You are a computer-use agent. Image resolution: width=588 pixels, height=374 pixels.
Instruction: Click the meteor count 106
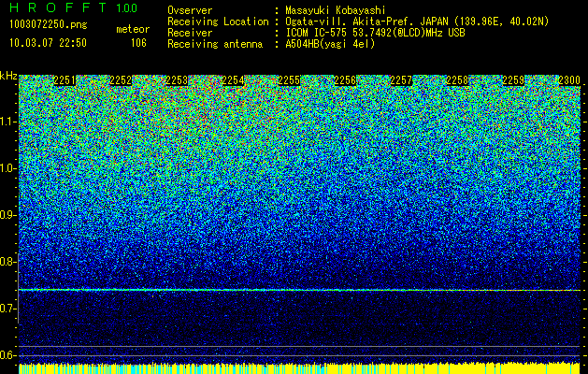click(x=138, y=43)
